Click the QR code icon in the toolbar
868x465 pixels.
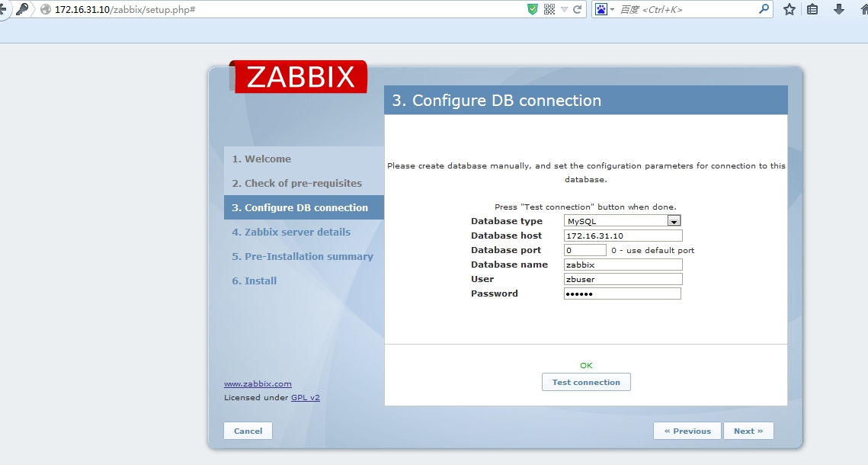pos(549,11)
